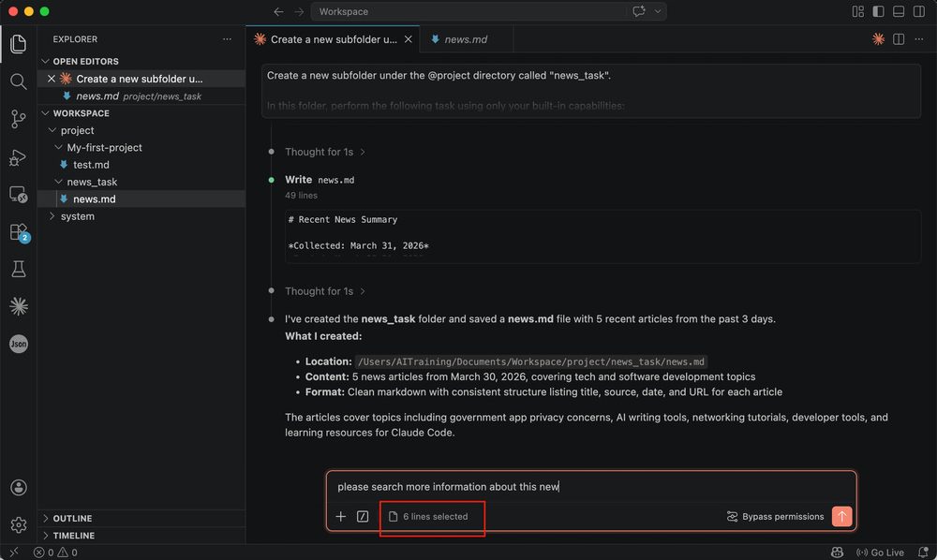Open the Manage settings gear
This screenshot has width=937, height=560.
coord(18,524)
